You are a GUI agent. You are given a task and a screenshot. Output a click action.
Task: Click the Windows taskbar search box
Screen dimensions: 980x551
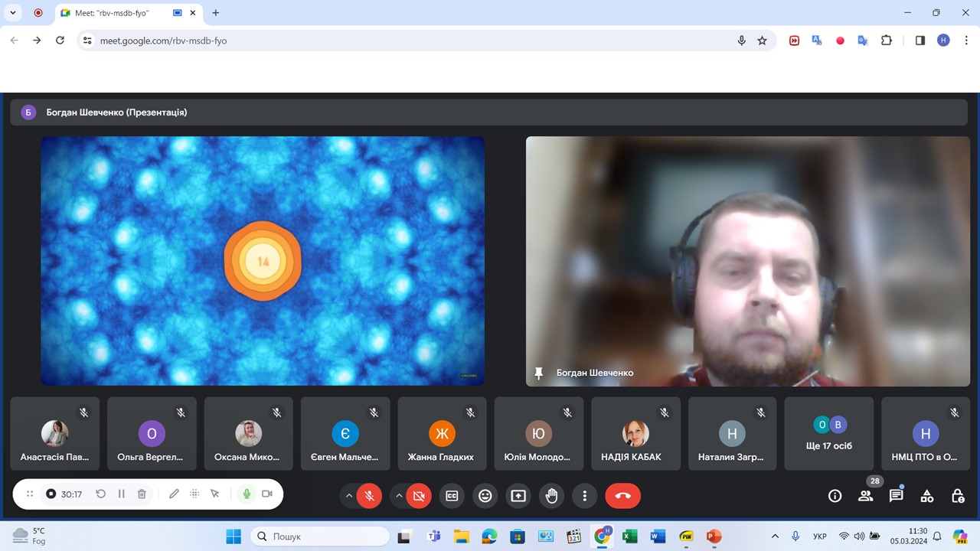click(320, 536)
